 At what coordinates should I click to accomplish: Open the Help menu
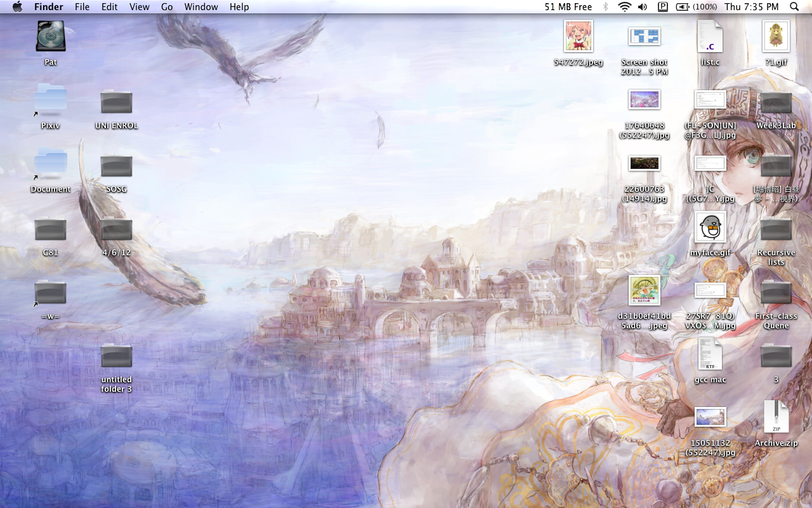(x=239, y=7)
